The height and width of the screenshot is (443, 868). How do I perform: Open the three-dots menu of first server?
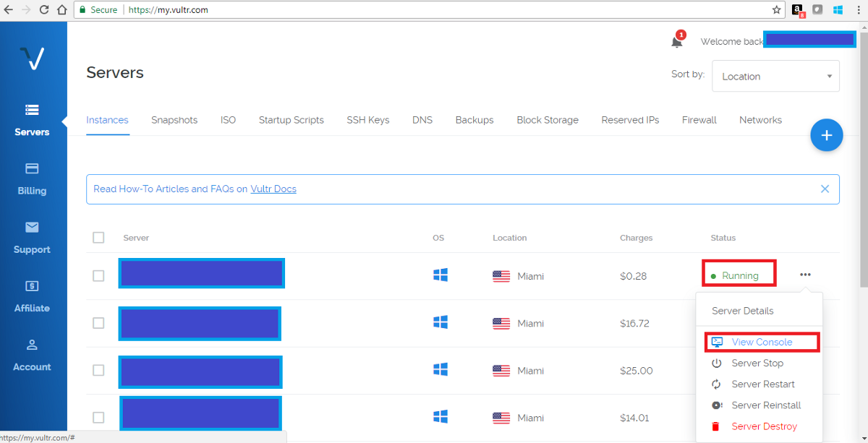pyautogui.click(x=805, y=275)
